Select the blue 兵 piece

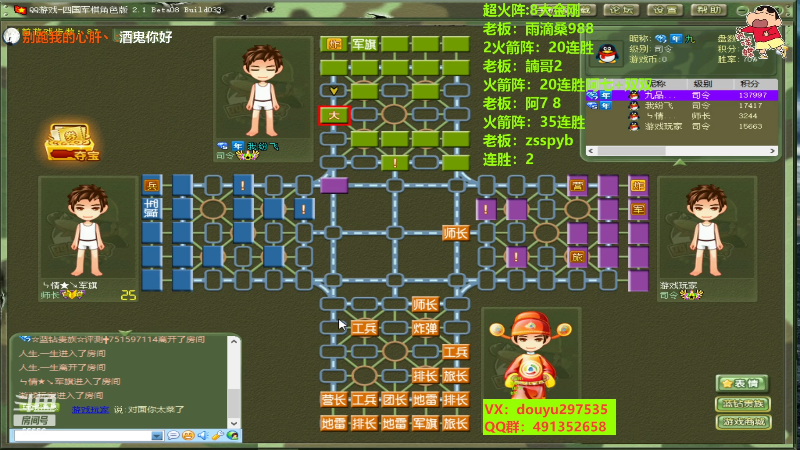(152, 185)
